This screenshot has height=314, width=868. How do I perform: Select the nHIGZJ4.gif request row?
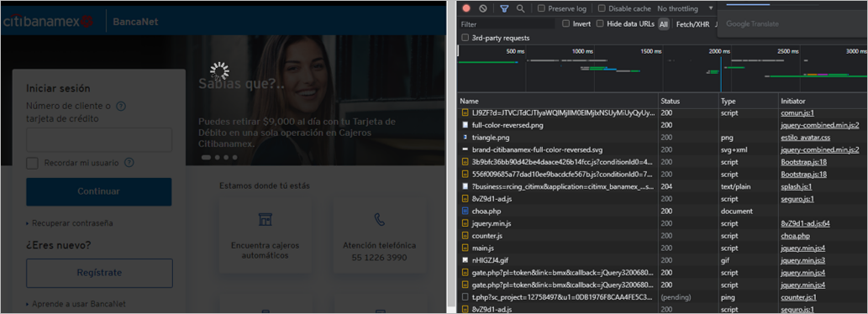tap(663, 259)
